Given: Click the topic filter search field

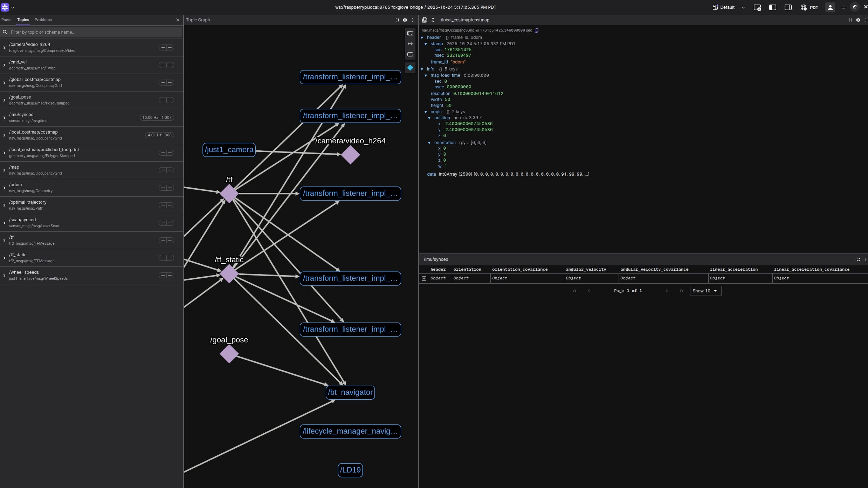Looking at the screenshot, I should pyautogui.click(x=95, y=32).
